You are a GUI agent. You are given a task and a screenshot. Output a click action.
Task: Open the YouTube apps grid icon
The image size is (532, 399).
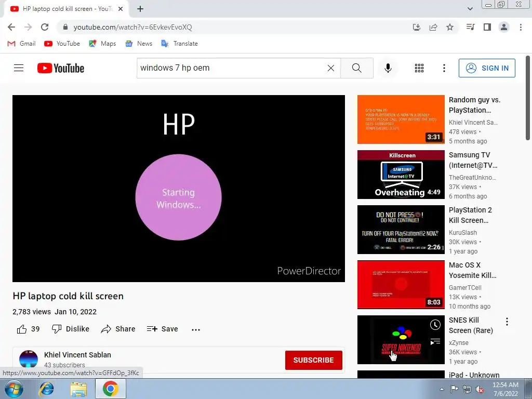pyautogui.click(x=419, y=68)
